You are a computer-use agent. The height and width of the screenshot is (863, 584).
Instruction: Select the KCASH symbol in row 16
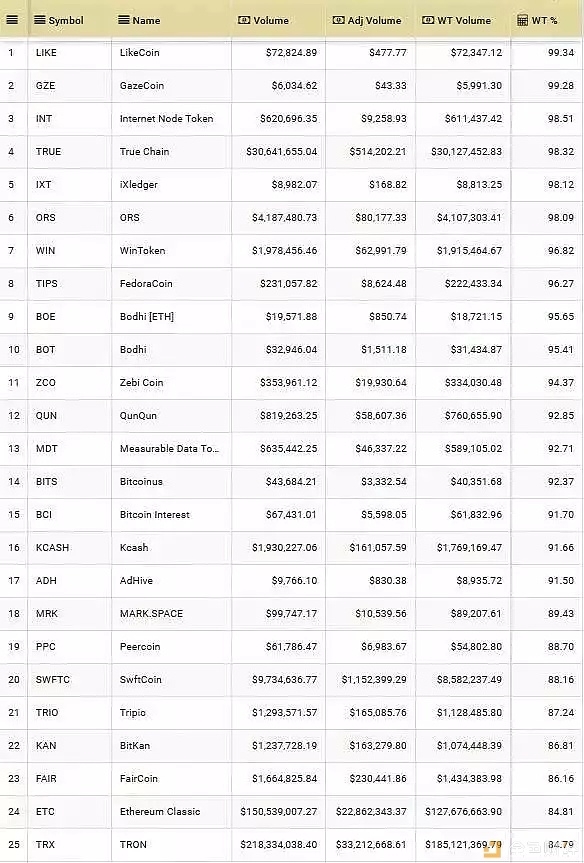52,547
